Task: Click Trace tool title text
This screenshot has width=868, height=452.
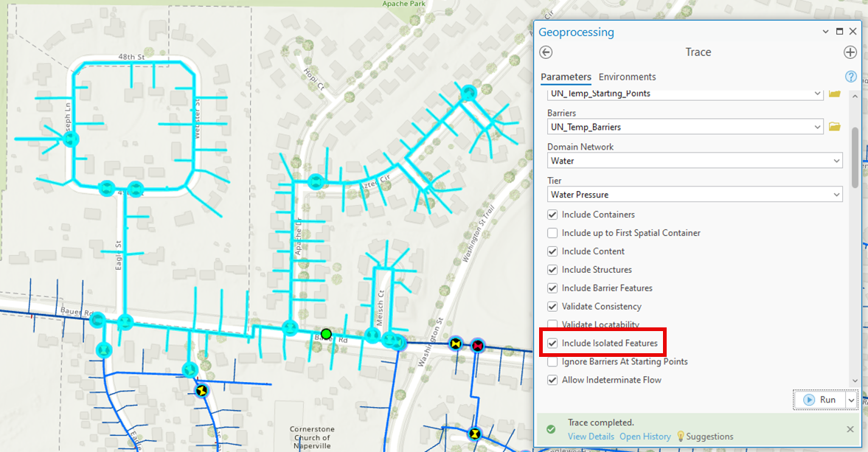Action: pyautogui.click(x=698, y=52)
